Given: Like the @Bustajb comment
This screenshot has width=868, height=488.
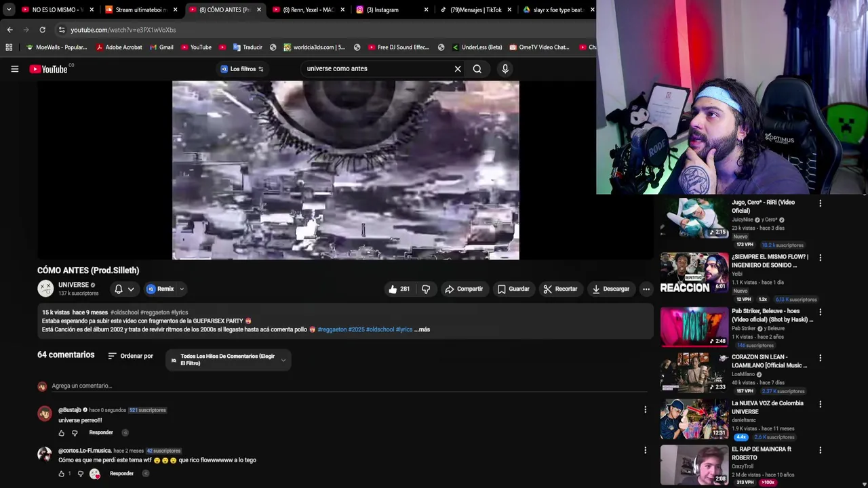Looking at the screenshot, I should click(62, 432).
